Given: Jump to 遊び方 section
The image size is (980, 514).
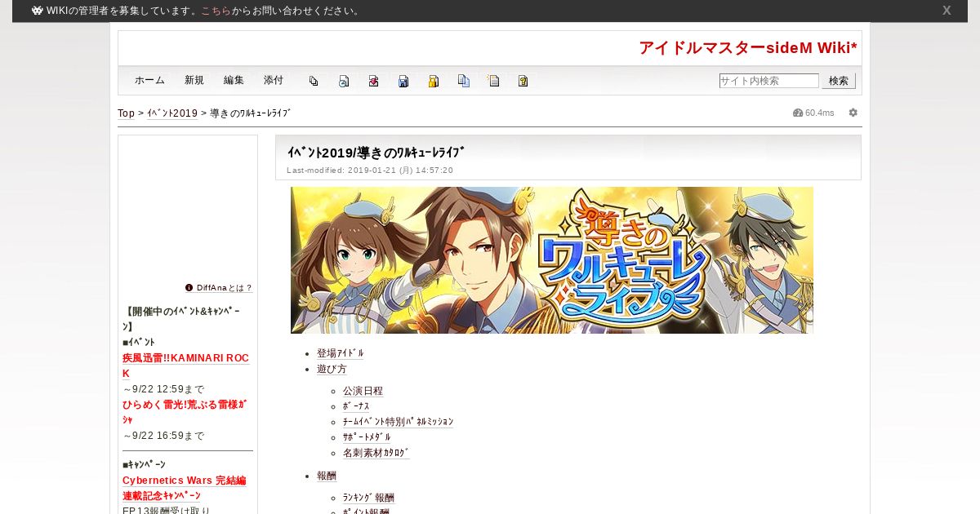Looking at the screenshot, I should pos(332,369).
